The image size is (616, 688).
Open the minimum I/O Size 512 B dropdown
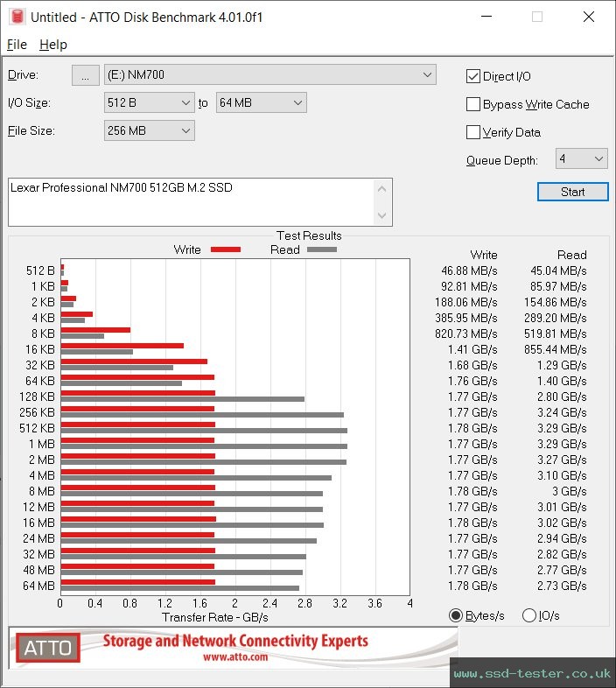coord(149,102)
